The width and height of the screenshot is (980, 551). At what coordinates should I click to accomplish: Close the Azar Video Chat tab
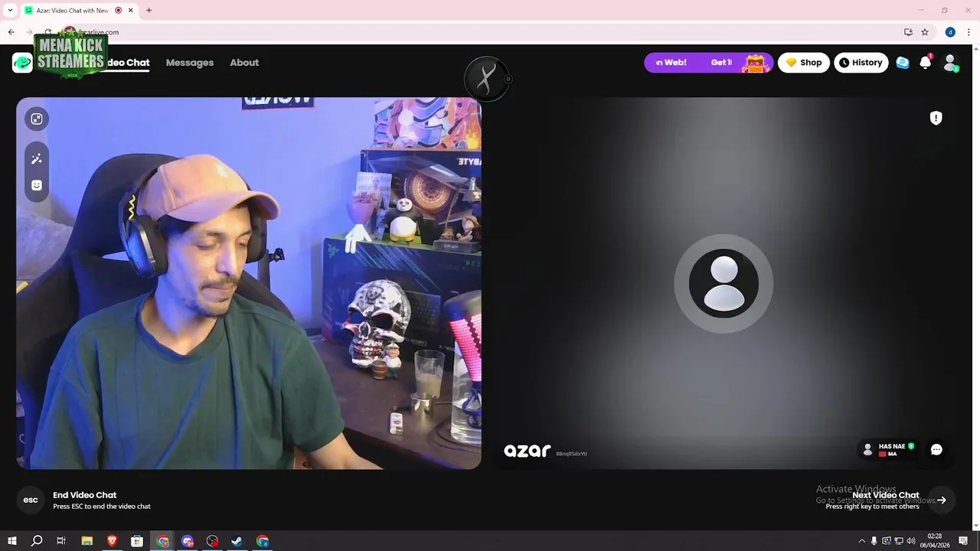pyautogui.click(x=130, y=11)
